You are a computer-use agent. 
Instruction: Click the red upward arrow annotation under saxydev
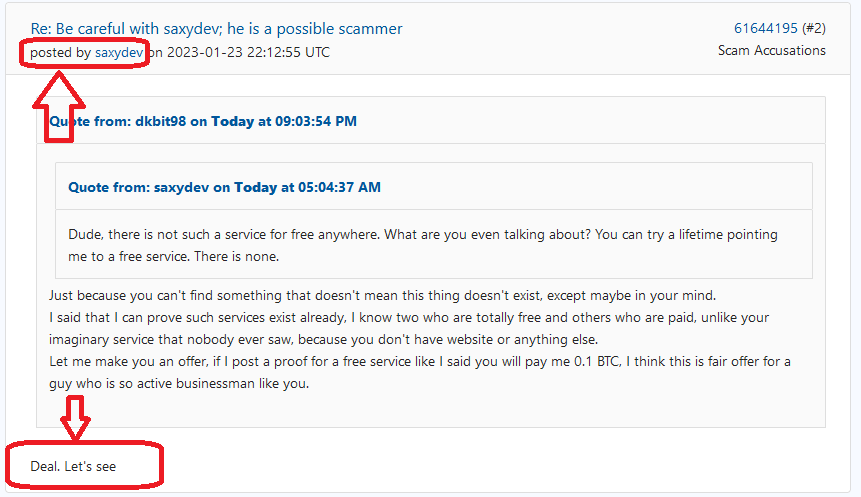click(x=59, y=107)
